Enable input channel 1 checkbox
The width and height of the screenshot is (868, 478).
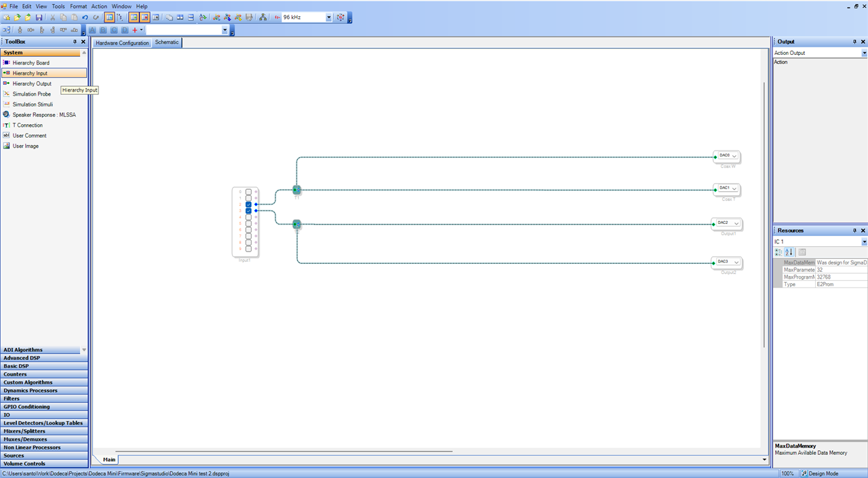[x=249, y=198]
